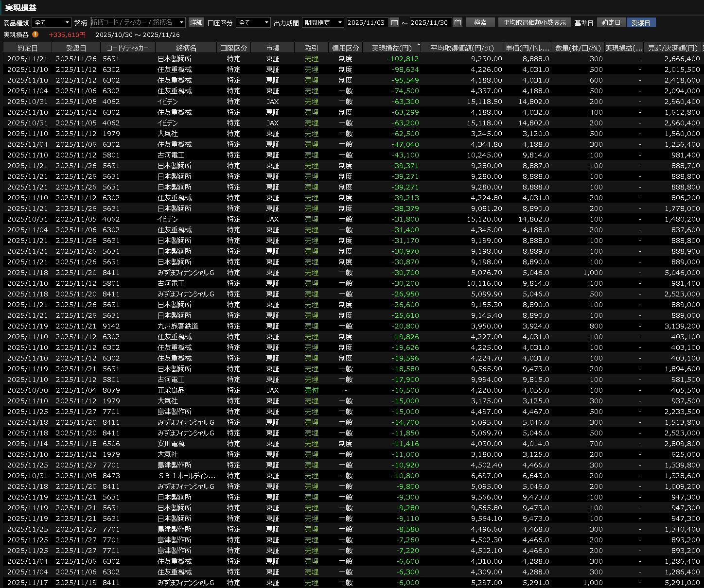This screenshot has height=588, width=704.
Task: Click the total +335,610円 value
Action: (67, 35)
